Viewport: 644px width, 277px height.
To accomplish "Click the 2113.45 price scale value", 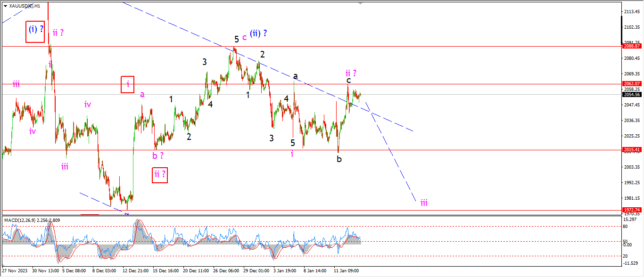I will tap(632, 11).
